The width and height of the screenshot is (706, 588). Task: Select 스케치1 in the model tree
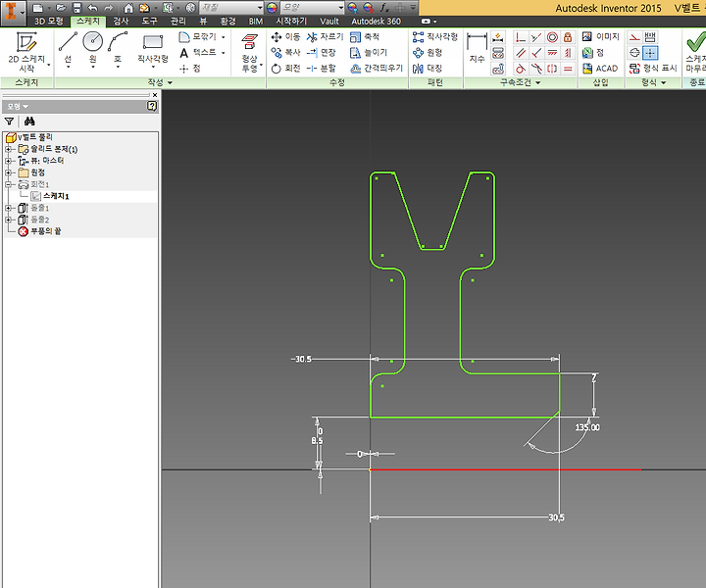click(x=56, y=196)
